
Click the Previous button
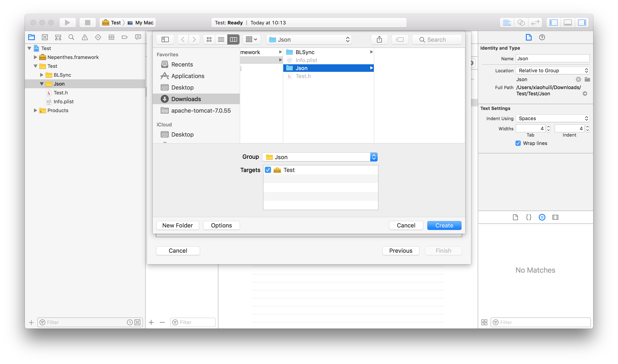[x=401, y=251]
